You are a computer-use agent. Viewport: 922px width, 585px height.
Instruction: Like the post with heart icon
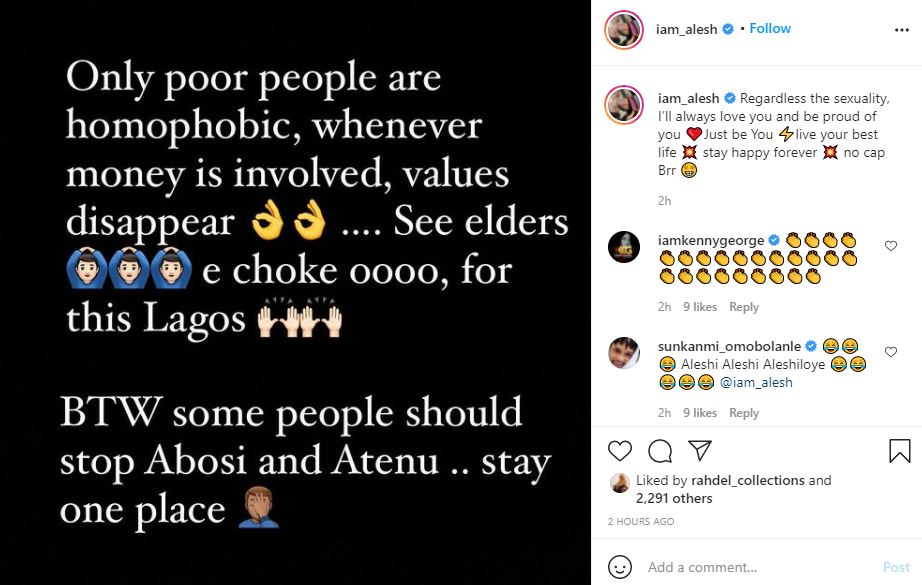pos(621,451)
